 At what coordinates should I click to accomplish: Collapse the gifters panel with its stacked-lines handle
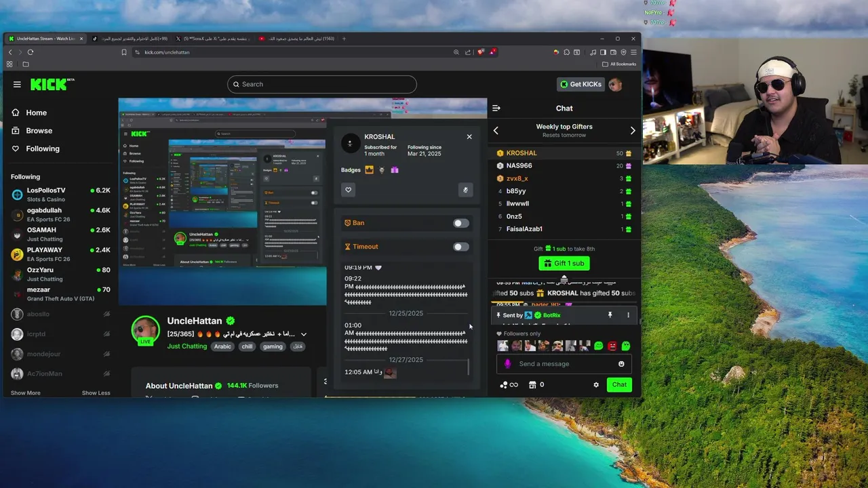coord(564,279)
